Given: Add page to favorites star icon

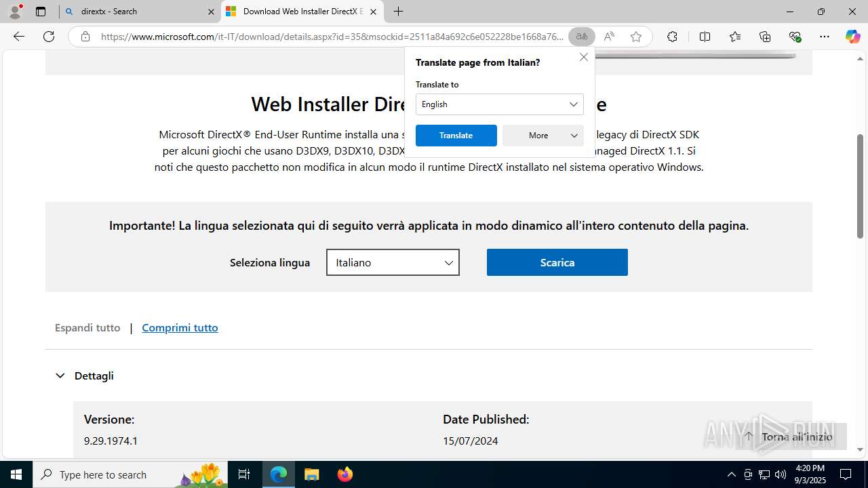Looking at the screenshot, I should pyautogui.click(x=636, y=37).
